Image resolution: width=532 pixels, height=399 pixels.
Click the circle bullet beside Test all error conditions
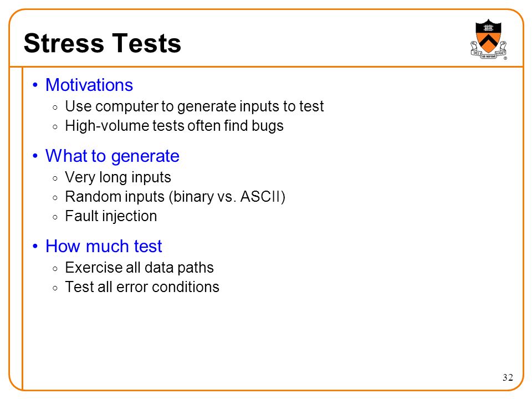tap(55, 288)
